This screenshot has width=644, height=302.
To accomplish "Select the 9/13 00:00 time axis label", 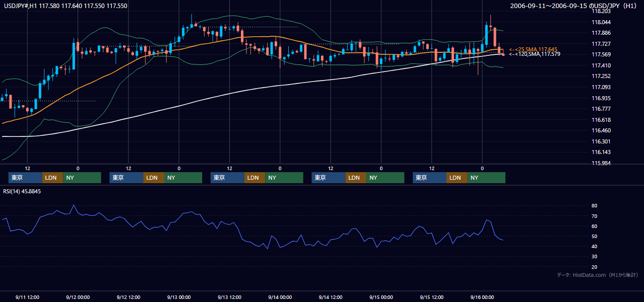I will pyautogui.click(x=179, y=297).
